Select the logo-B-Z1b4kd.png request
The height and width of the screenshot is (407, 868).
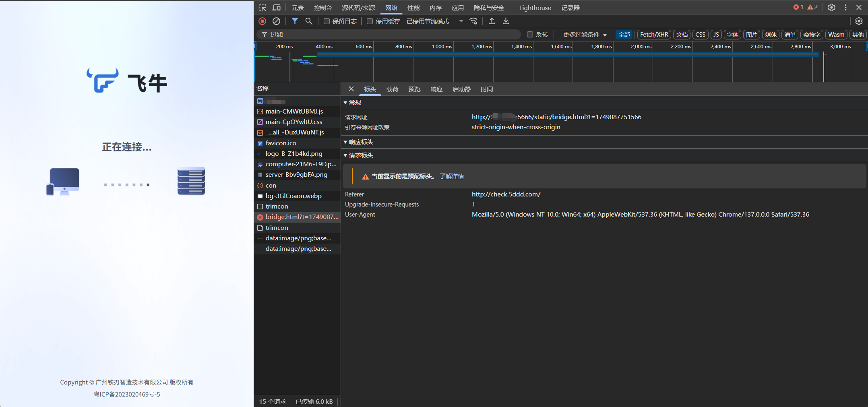pyautogui.click(x=298, y=154)
